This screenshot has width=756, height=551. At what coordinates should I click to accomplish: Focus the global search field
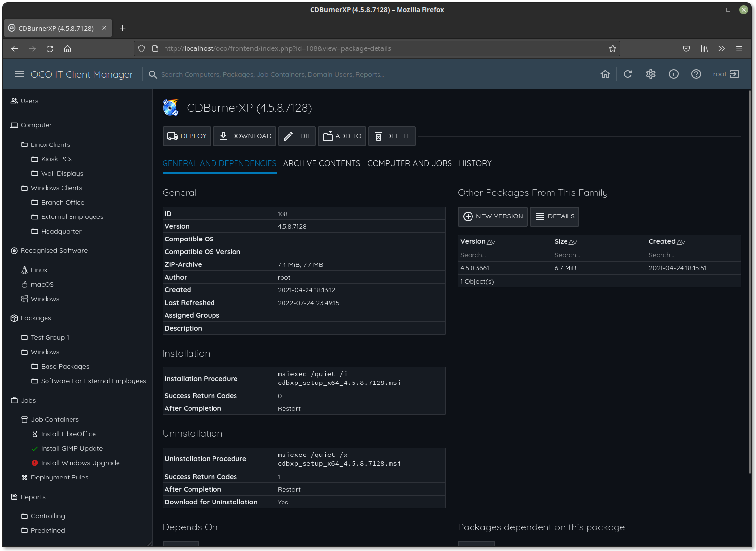(367, 74)
